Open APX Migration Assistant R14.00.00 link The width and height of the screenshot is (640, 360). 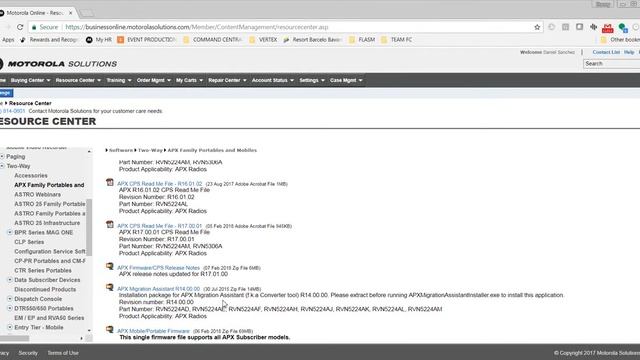tap(158, 289)
